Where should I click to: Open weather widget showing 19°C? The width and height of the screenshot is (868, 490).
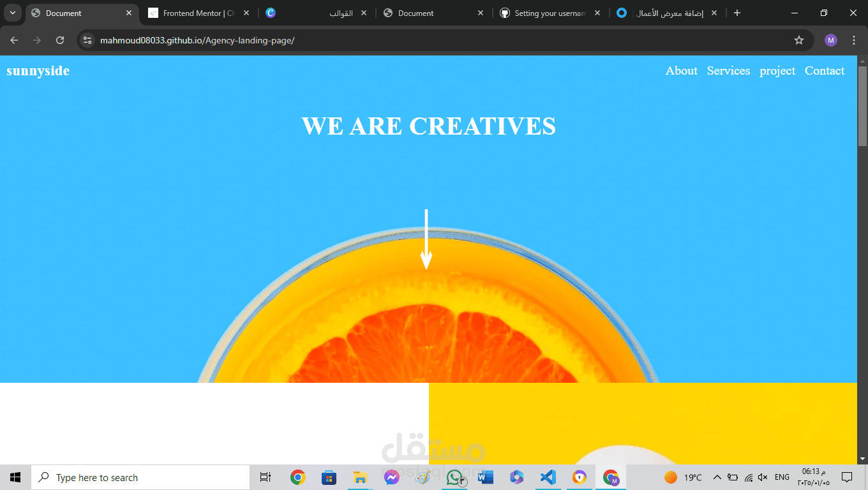coord(683,477)
